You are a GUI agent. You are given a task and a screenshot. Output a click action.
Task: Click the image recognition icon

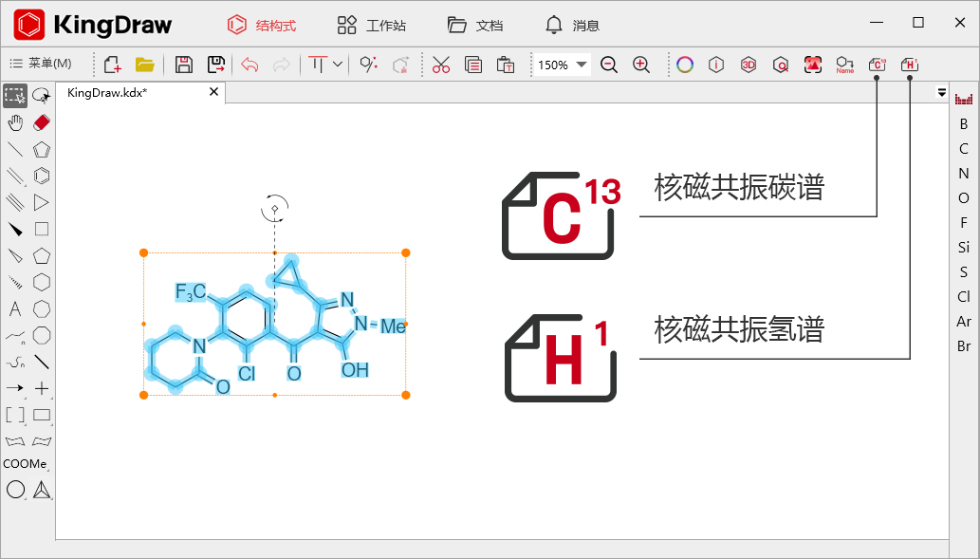coord(812,65)
